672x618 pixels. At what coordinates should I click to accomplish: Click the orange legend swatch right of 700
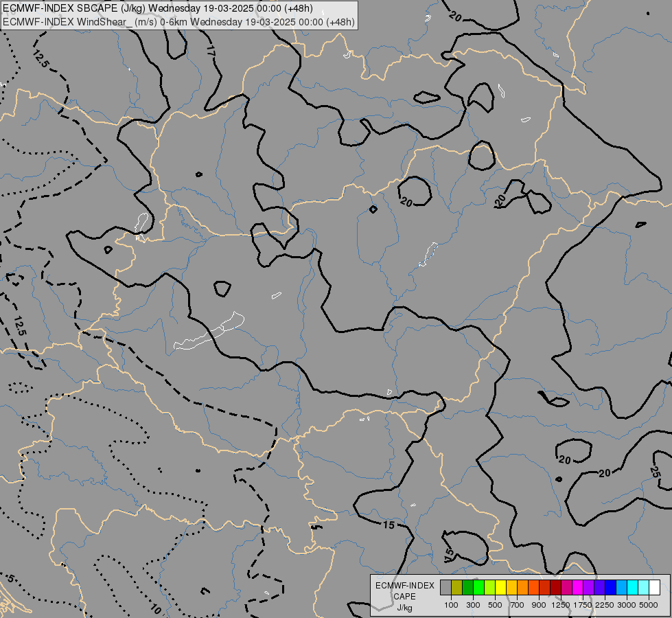[523, 588]
